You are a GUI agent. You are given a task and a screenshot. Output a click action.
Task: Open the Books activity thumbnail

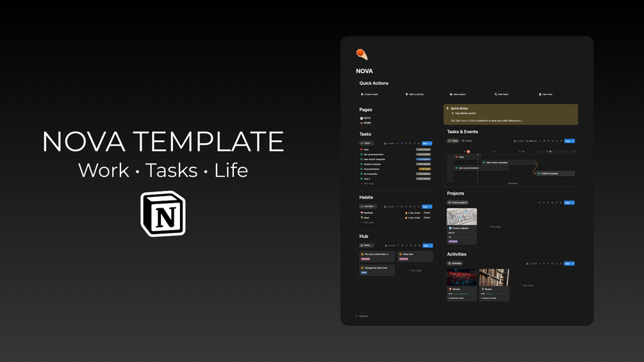point(494,277)
